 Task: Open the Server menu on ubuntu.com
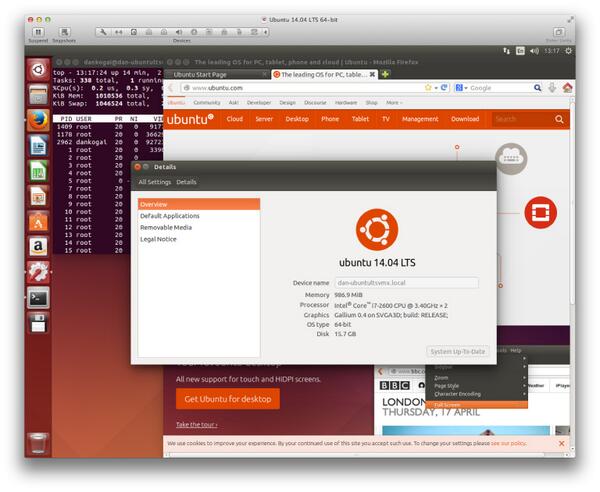coord(264,119)
